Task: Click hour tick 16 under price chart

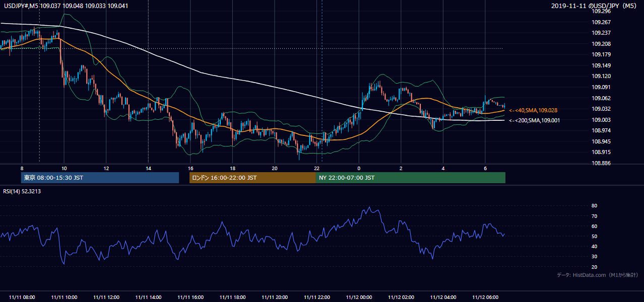Action: tap(190, 168)
